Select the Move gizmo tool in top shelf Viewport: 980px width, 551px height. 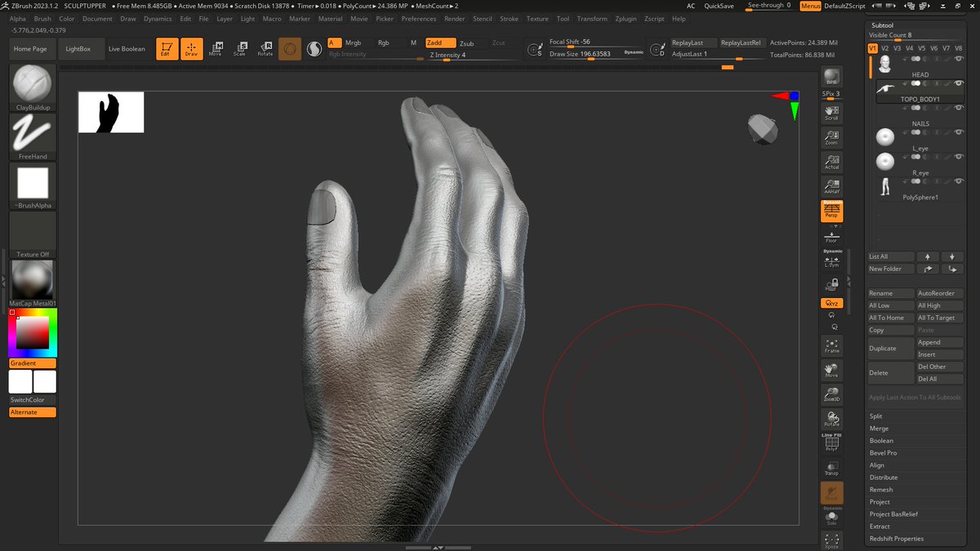tap(216, 49)
